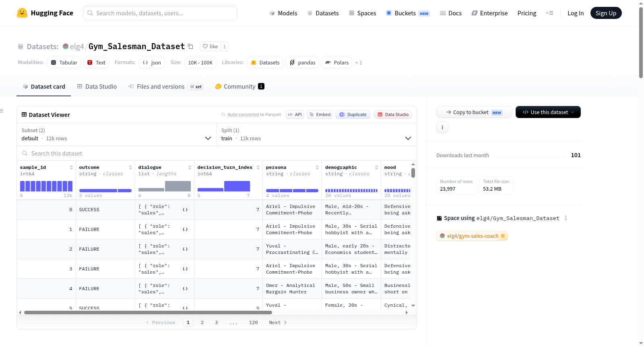Go to page 2 of the table
644x347 pixels.
pyautogui.click(x=202, y=322)
